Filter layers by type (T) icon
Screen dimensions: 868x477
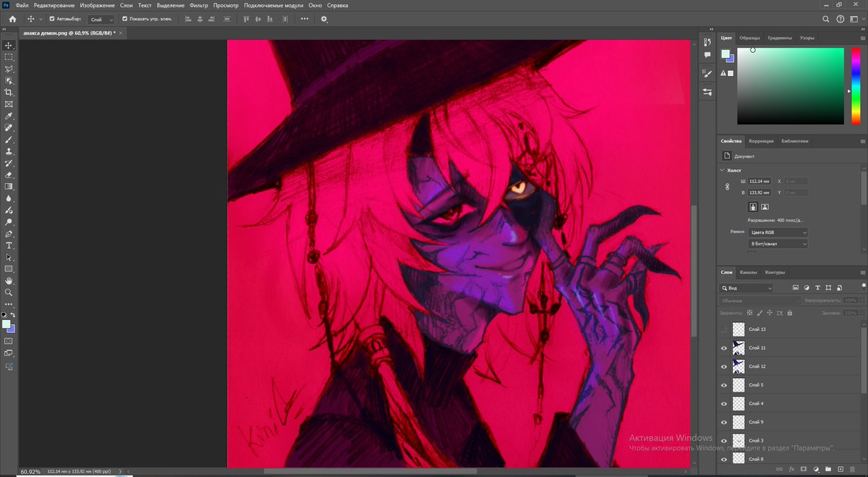tap(817, 287)
